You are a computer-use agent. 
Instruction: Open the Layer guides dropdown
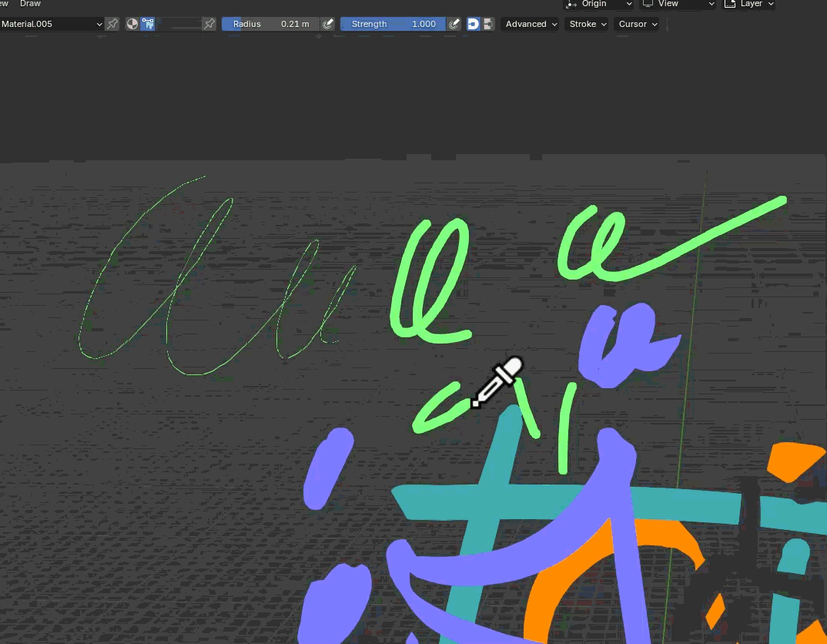[749, 4]
